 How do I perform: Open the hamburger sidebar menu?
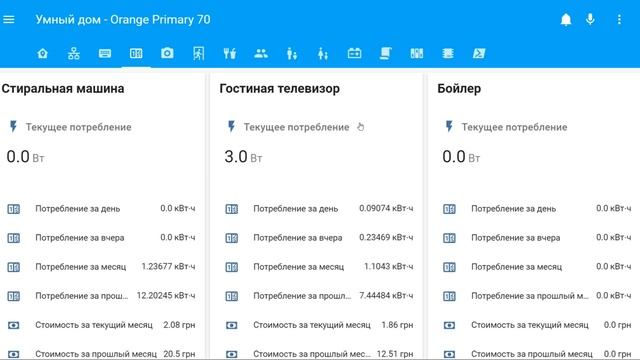tap(9, 20)
